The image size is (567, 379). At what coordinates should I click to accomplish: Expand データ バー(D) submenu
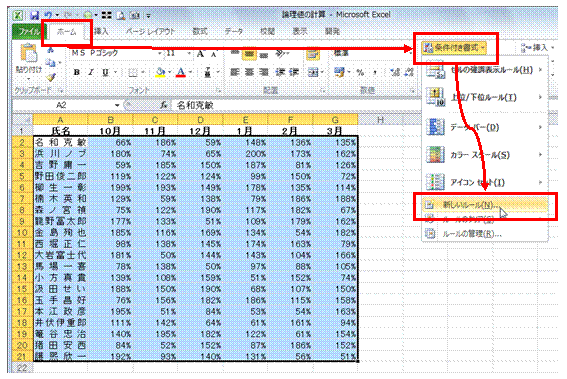click(485, 127)
